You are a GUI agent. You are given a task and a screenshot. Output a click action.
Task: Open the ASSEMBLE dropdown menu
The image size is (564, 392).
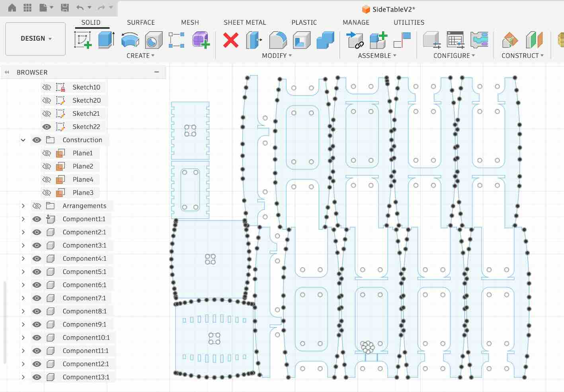[377, 56]
